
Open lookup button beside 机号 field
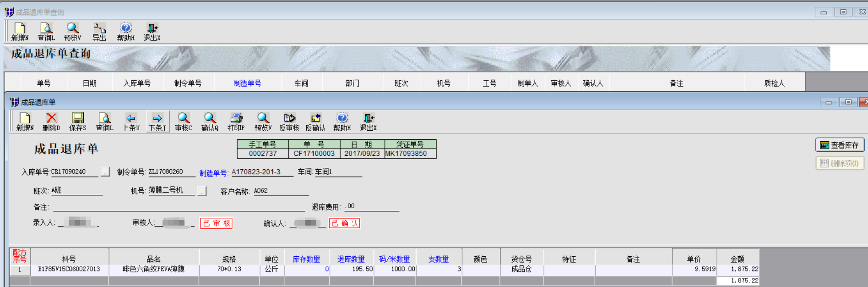[202, 191]
